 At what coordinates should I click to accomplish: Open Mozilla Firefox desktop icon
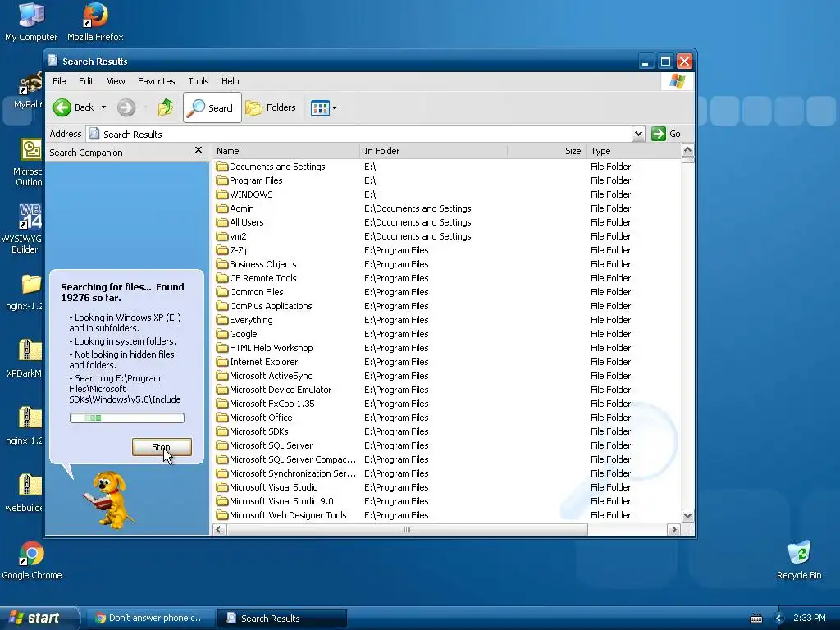coord(95,22)
